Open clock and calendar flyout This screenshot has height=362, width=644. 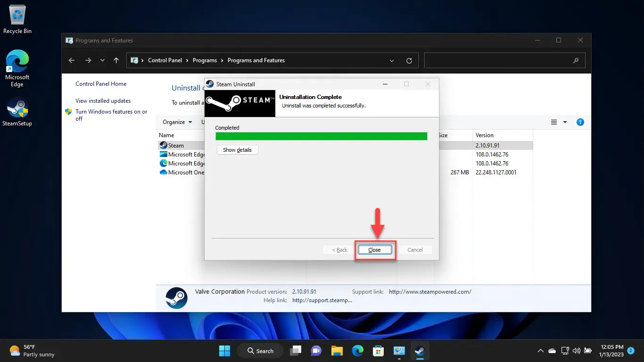pos(611,351)
